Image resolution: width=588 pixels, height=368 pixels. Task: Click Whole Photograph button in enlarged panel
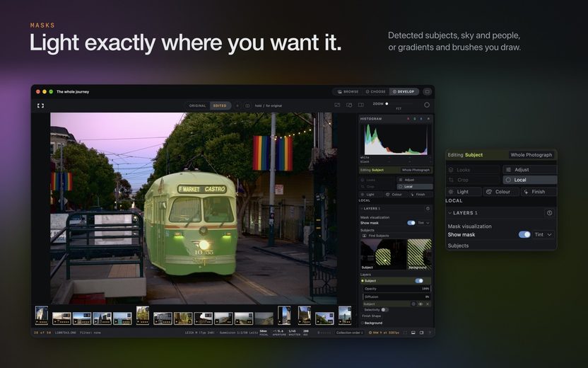pyautogui.click(x=531, y=155)
